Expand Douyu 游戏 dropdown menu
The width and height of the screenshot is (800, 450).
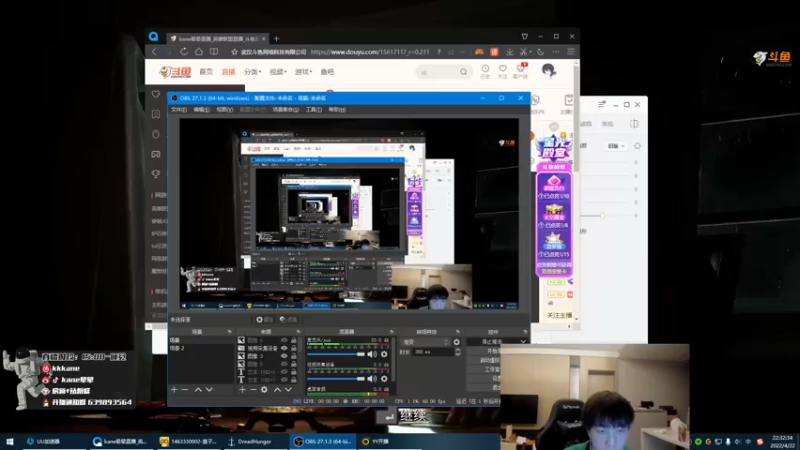(303, 72)
